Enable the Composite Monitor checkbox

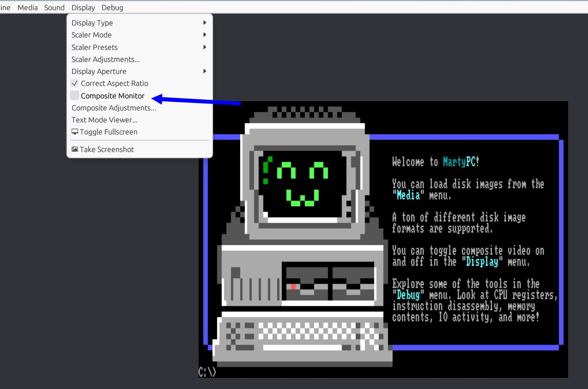pos(74,96)
